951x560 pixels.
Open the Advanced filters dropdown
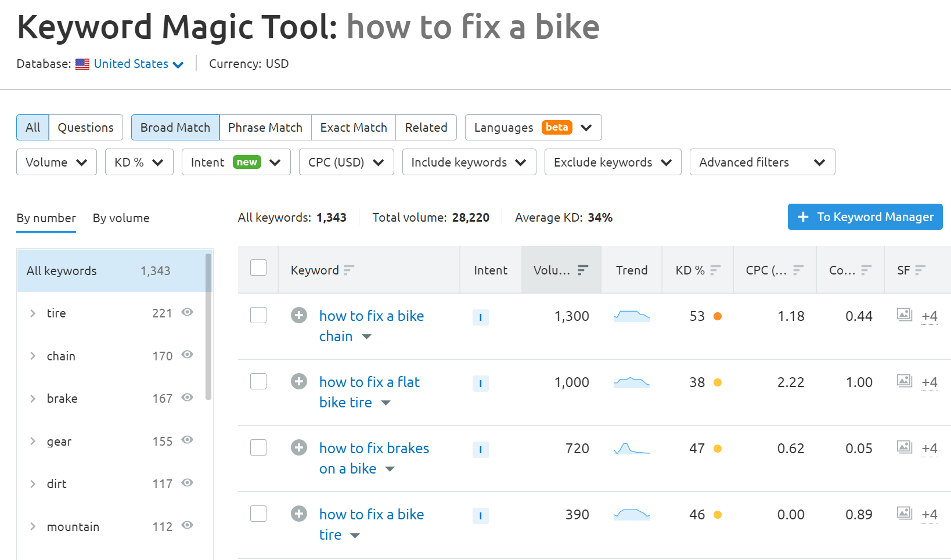tap(762, 162)
